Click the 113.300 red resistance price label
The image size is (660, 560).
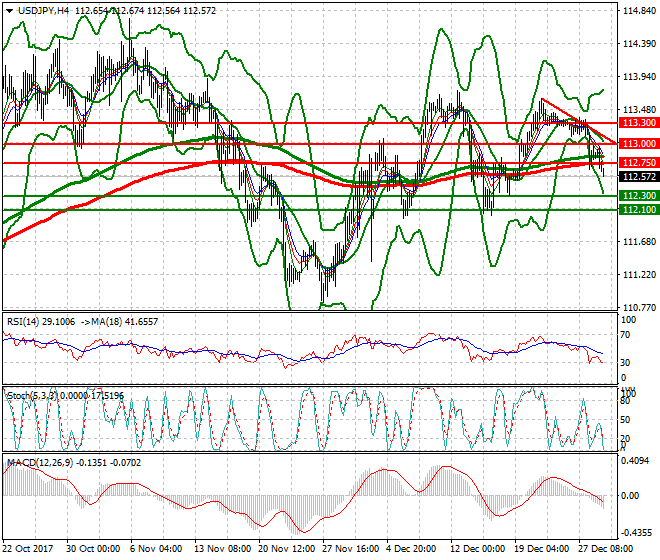point(639,123)
